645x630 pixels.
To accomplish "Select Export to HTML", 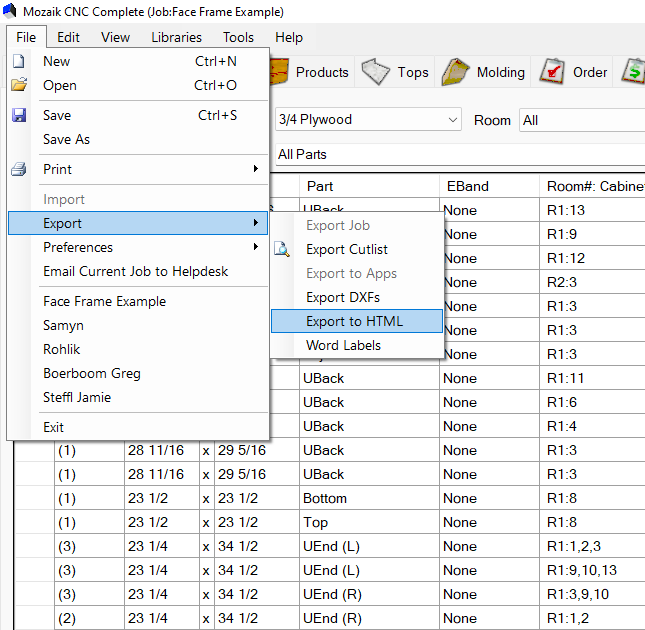I will click(x=356, y=321).
